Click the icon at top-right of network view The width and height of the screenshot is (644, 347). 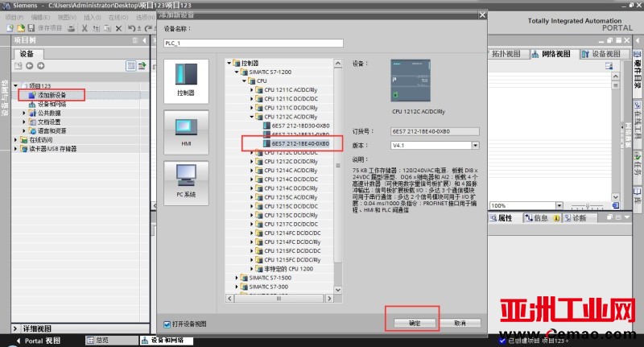pyautogui.click(x=609, y=66)
